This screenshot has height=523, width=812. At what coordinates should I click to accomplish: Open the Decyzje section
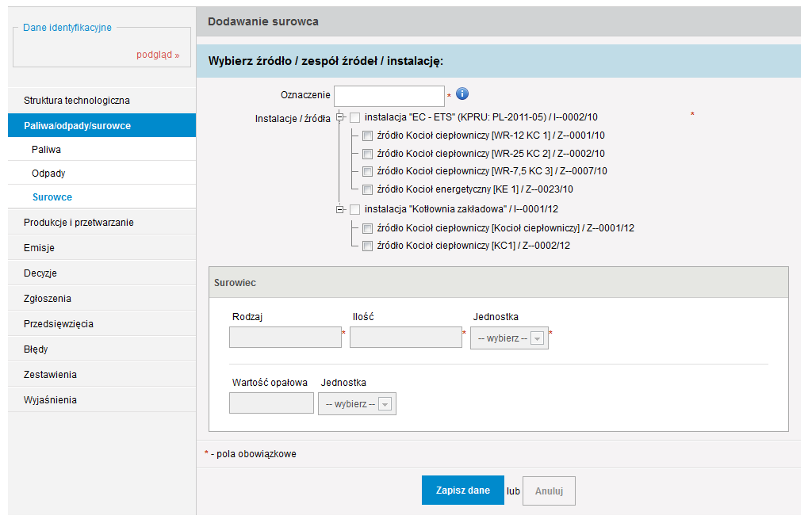tap(102, 273)
